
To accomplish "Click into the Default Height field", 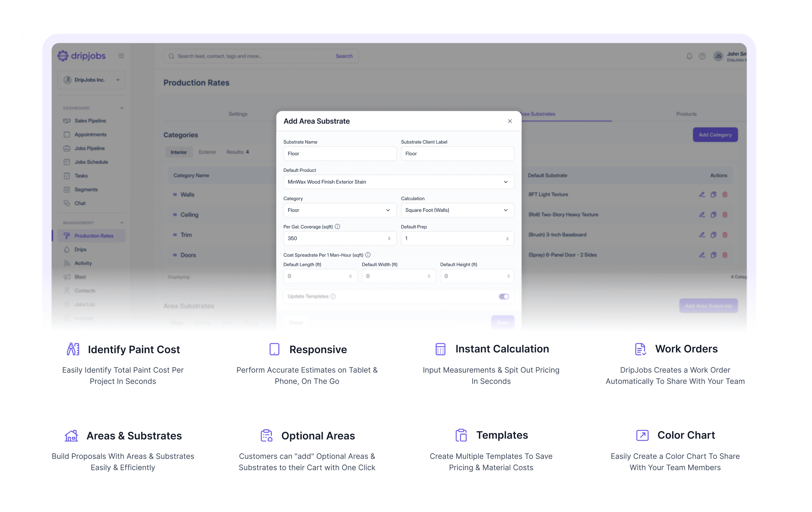I will pos(477,276).
